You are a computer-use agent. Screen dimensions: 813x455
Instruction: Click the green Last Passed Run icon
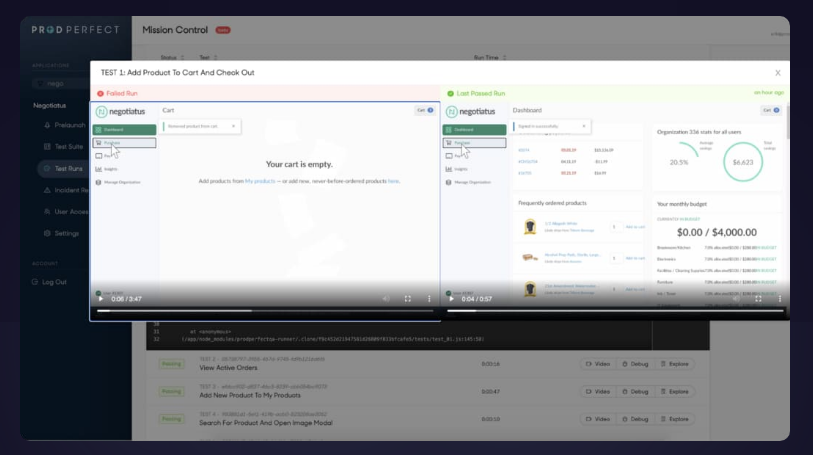pos(450,94)
